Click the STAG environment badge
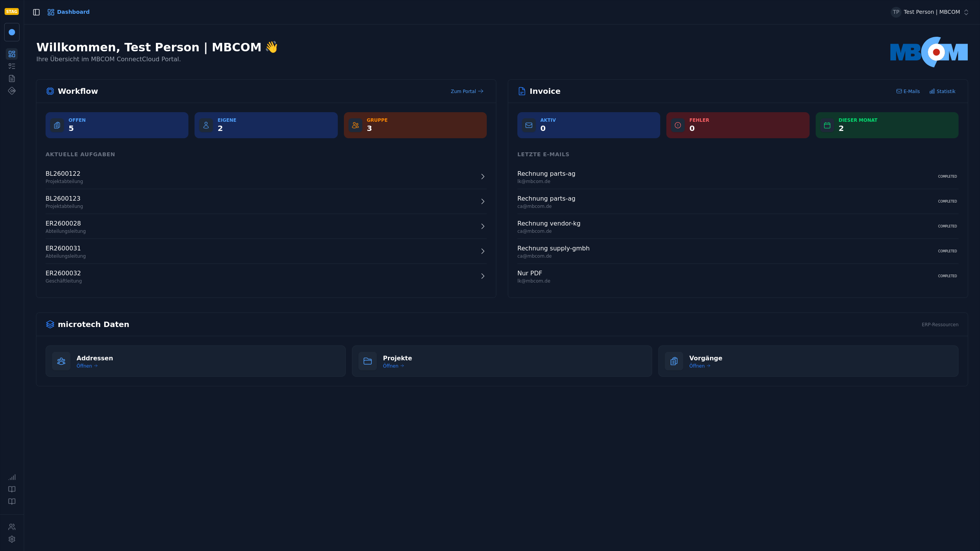 point(11,11)
